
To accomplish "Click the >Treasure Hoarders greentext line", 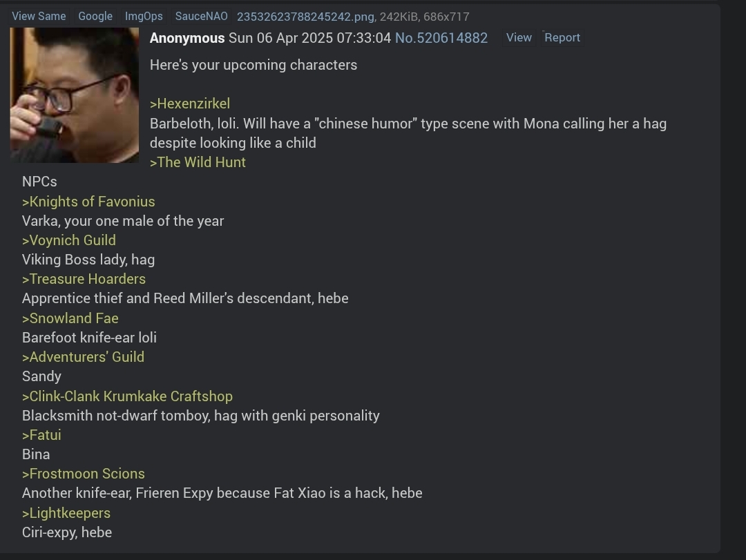I will click(84, 279).
